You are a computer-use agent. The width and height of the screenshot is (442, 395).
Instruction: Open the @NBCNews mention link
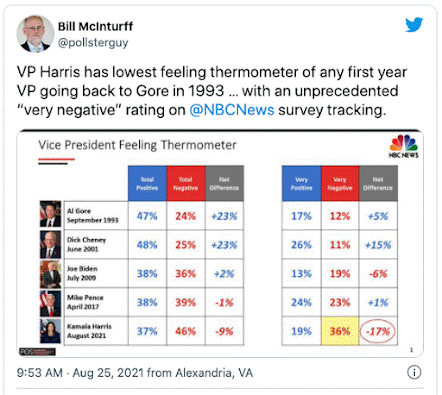point(232,110)
